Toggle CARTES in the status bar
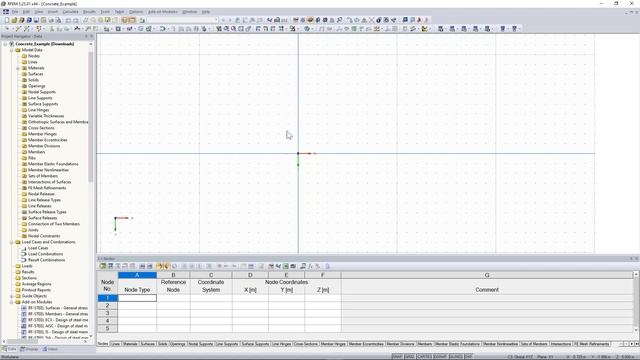Image resolution: width=640 pixels, height=360 pixels. (424, 357)
